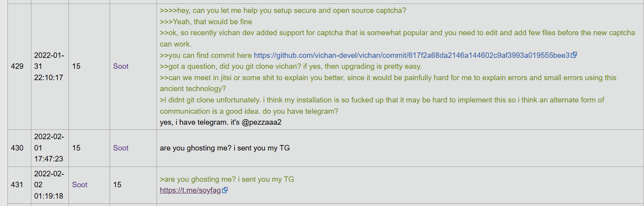Screen dimensions: 644x206
Task: Click external-link icon beside t.me/soyfag link
Action: pyautogui.click(x=225, y=190)
